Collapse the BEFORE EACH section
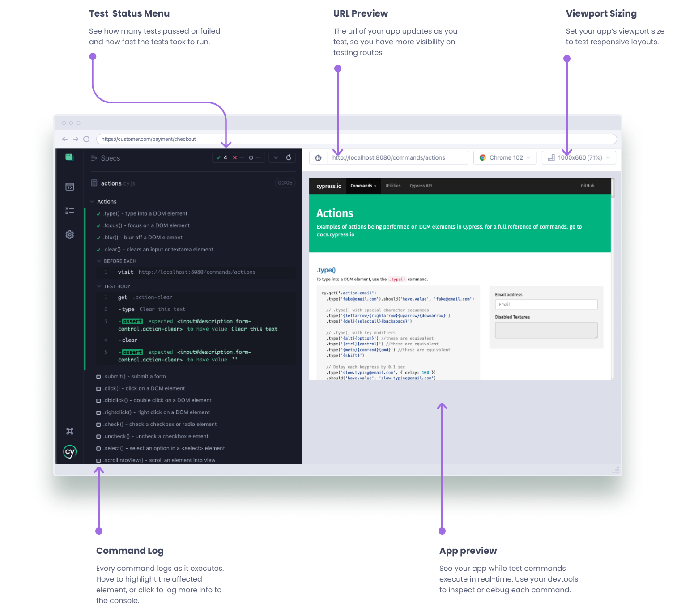This screenshot has height=616, width=677. (99, 261)
